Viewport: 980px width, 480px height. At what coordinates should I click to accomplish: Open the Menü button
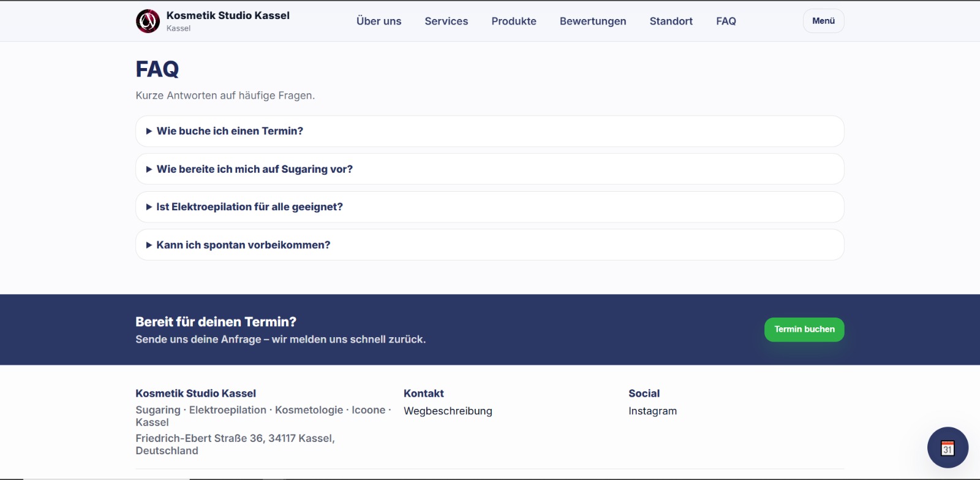click(823, 21)
